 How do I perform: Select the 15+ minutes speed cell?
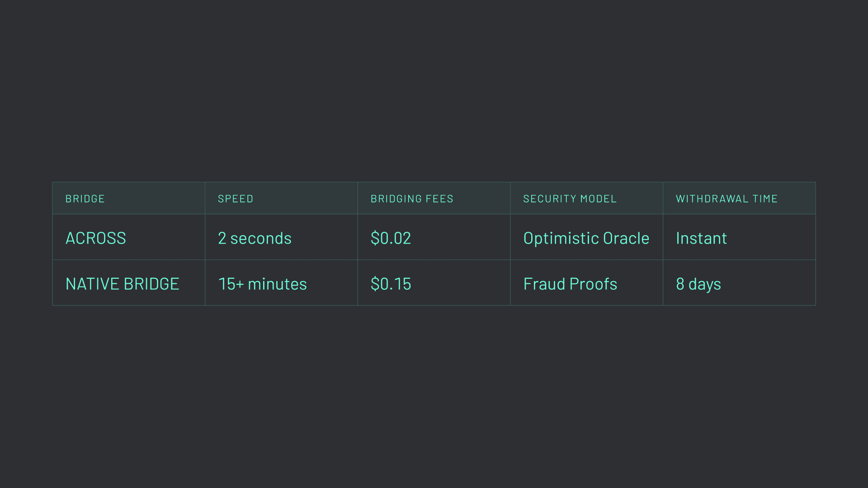(x=262, y=284)
